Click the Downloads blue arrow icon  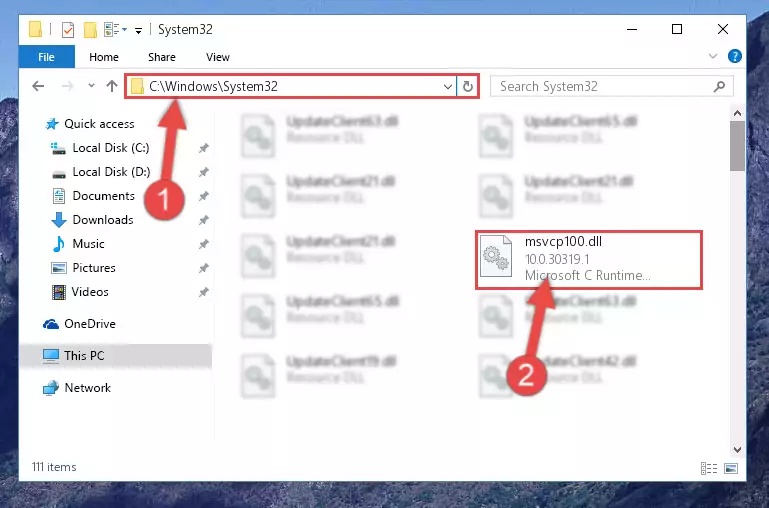59,220
